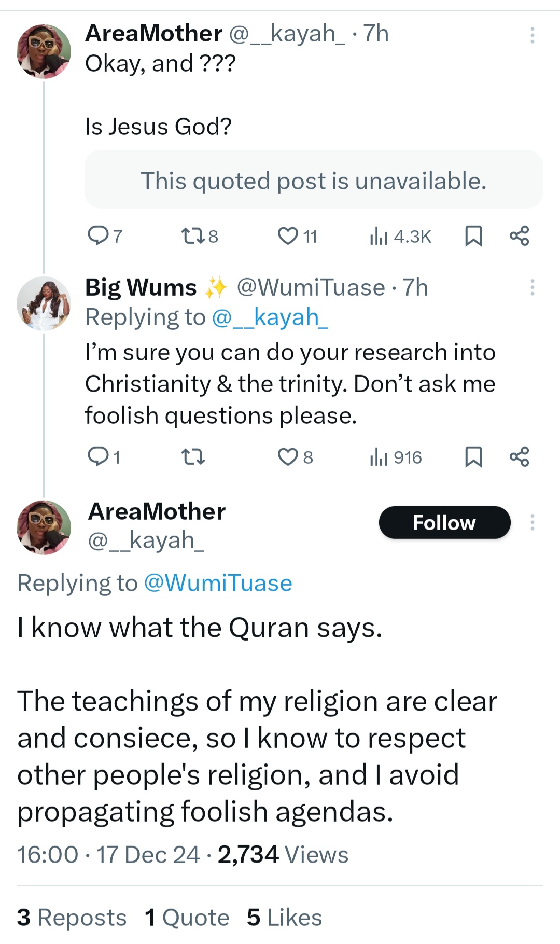Image resolution: width=560 pixels, height=944 pixels.
Task: Share AreaMother's first post
Action: [519, 236]
